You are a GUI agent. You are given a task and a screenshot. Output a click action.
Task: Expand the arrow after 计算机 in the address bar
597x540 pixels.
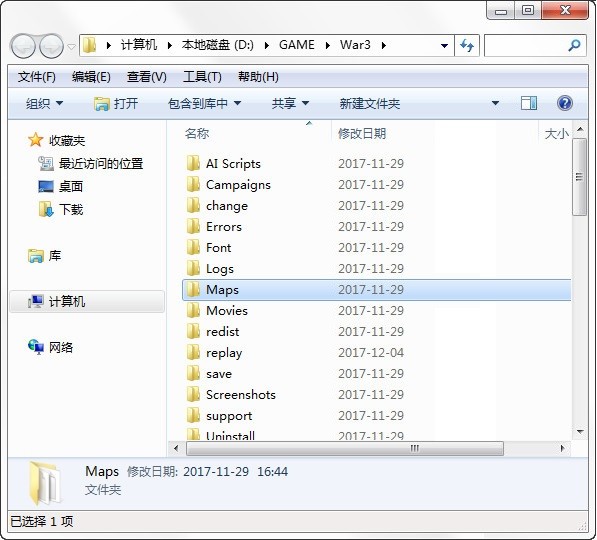pyautogui.click(x=169, y=46)
